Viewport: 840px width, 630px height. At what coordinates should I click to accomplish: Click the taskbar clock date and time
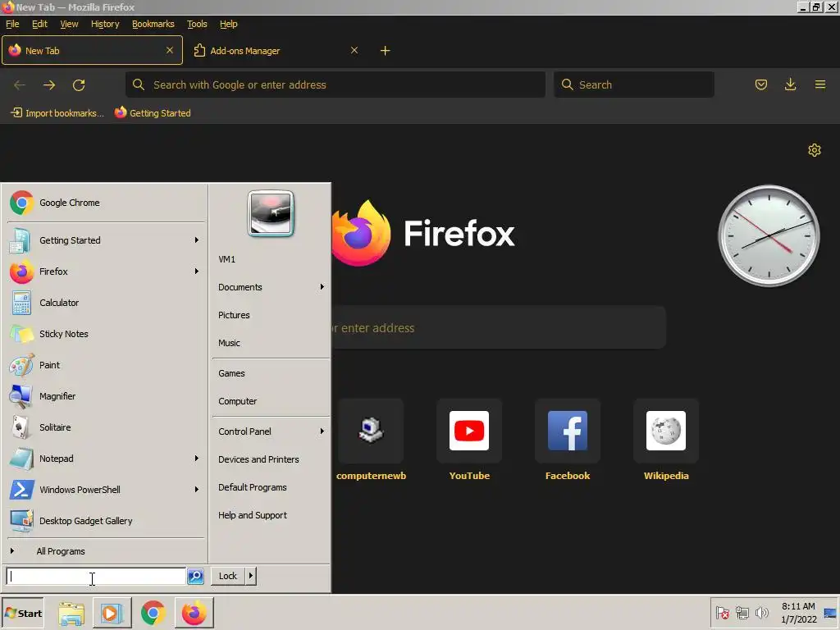tap(798, 613)
